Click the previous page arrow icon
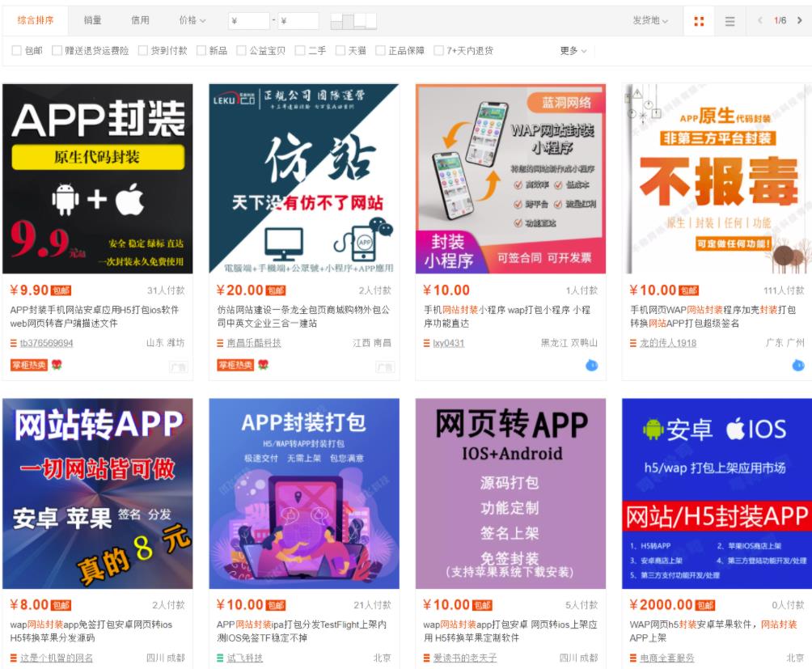 pyautogui.click(x=761, y=20)
